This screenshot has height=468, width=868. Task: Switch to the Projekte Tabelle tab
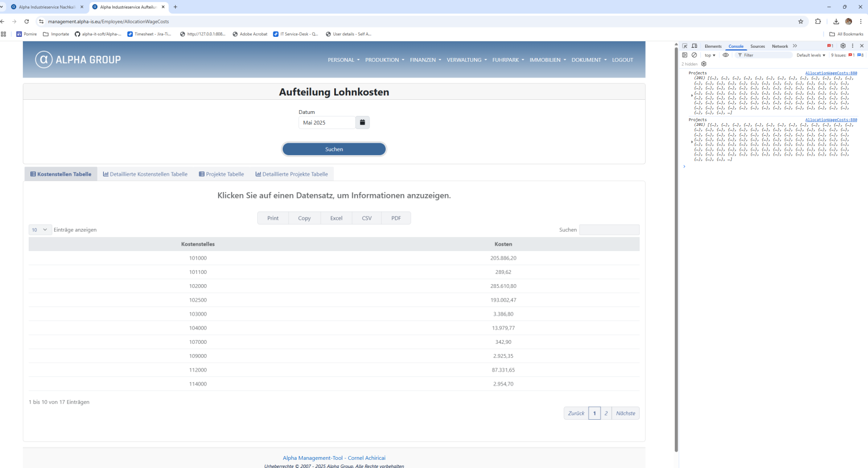(221, 174)
